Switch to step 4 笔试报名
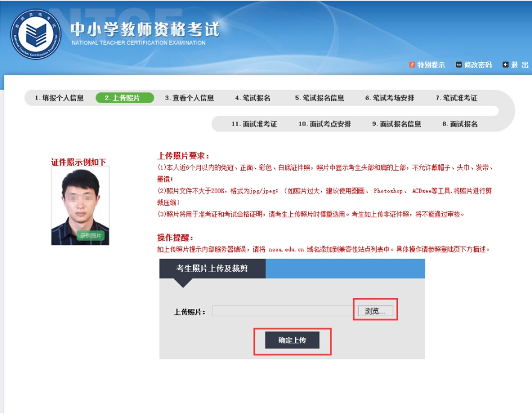532x414 pixels. pos(253,98)
